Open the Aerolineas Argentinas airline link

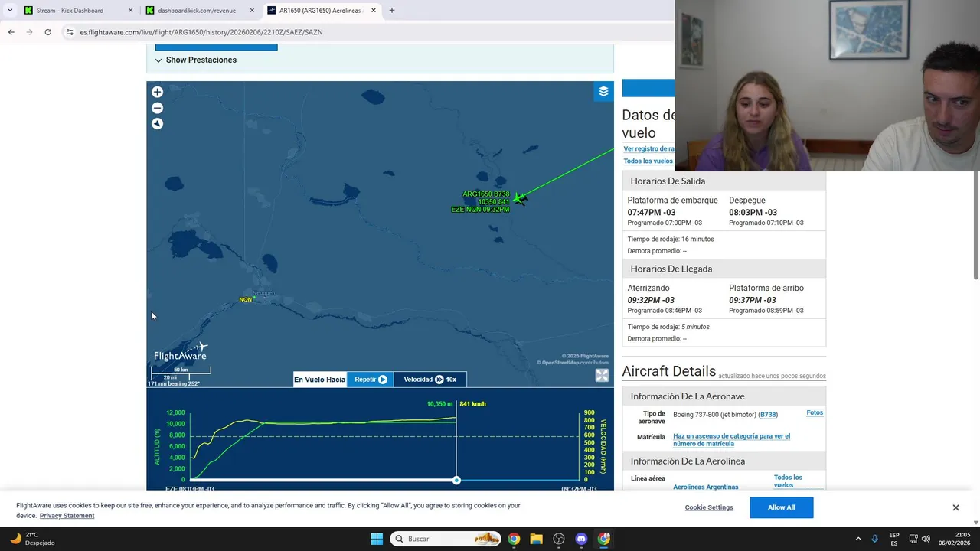tap(706, 487)
